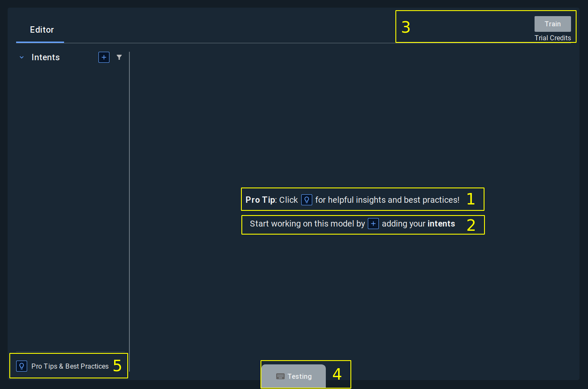This screenshot has width=588, height=389.
Task: Open Pro Tips & Best Practices label
Action: click(x=70, y=366)
